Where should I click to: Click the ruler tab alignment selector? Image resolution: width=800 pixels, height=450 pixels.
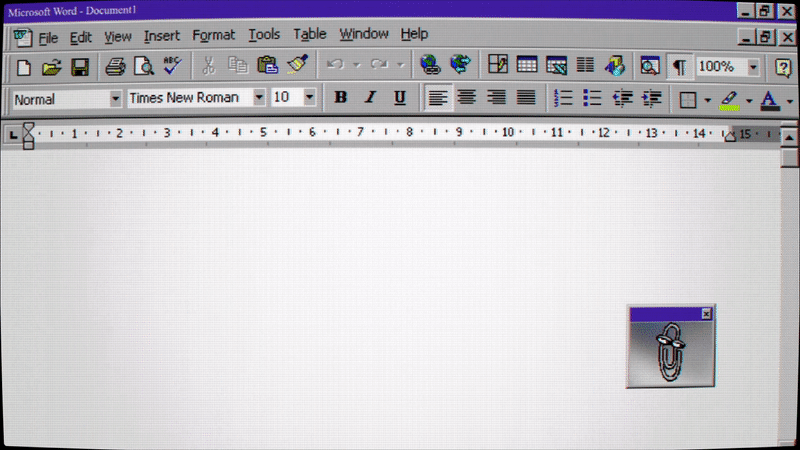point(13,135)
